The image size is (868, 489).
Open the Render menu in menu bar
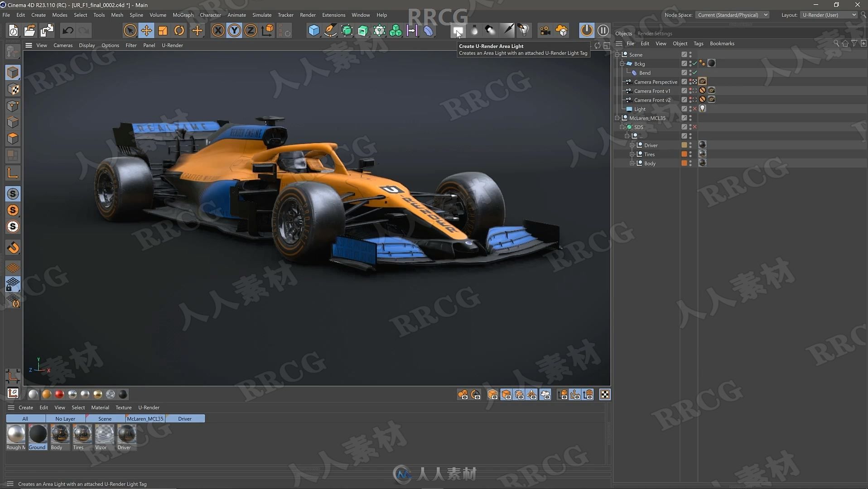point(308,15)
